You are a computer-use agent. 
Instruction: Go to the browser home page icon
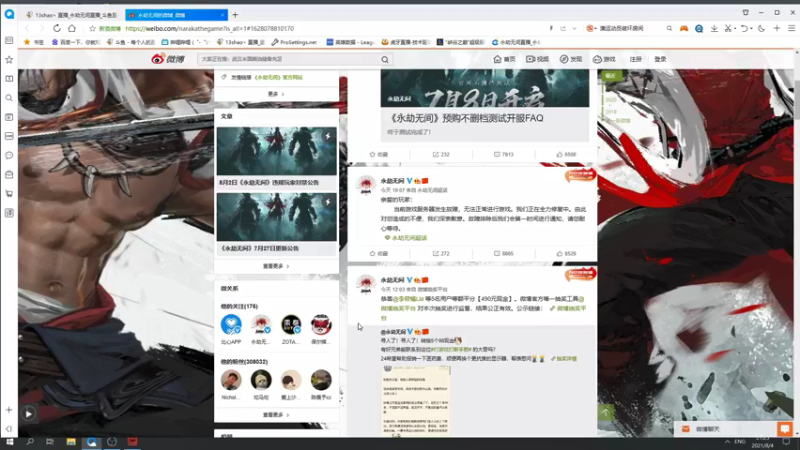(x=72, y=29)
